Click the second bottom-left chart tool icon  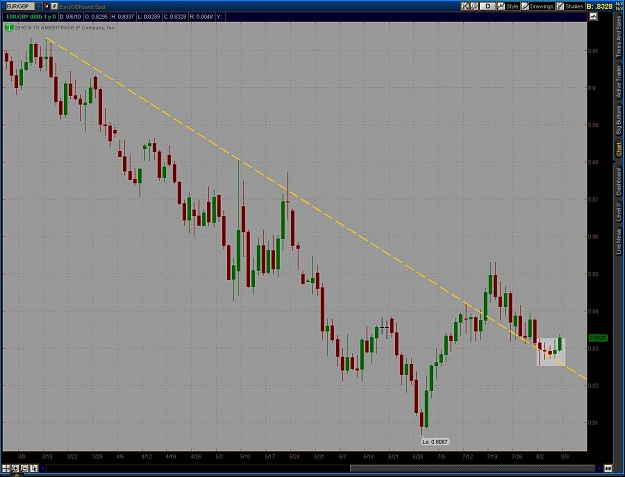[x=16, y=468]
